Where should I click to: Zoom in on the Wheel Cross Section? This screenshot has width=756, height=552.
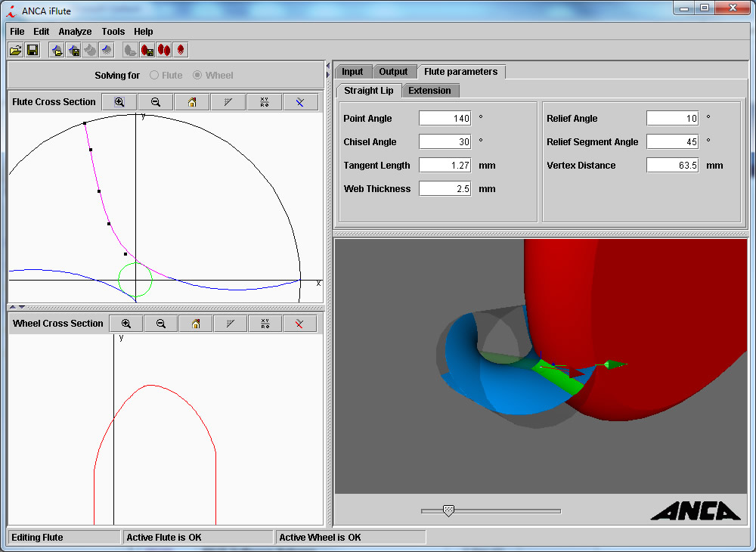[126, 324]
